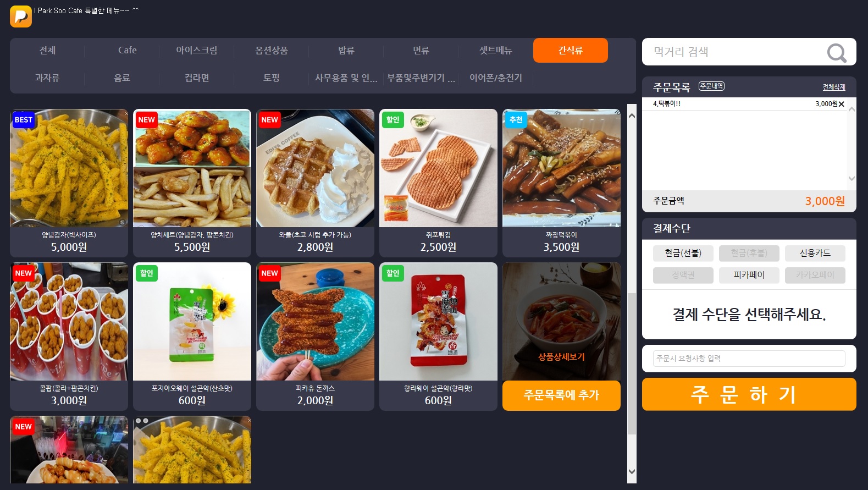Click 주문내역 icon beside 주문목록
The image size is (868, 490).
[x=711, y=86]
